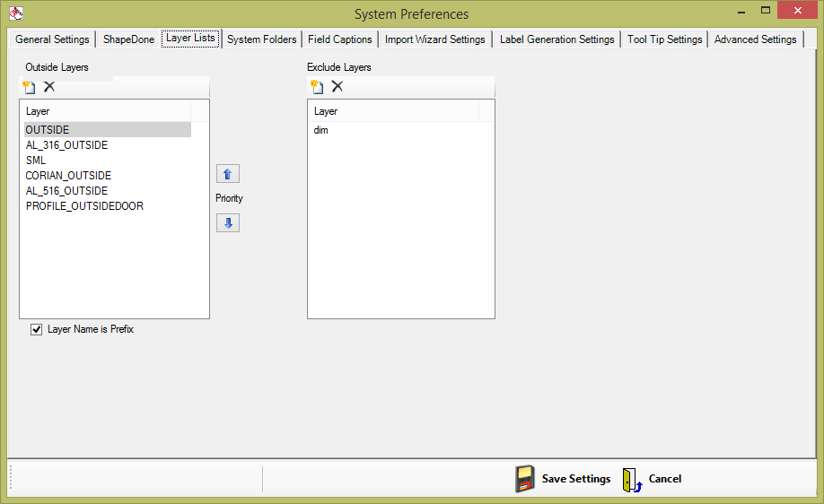Go to Field Captions tab
Screen dimensions: 824x504
point(340,39)
